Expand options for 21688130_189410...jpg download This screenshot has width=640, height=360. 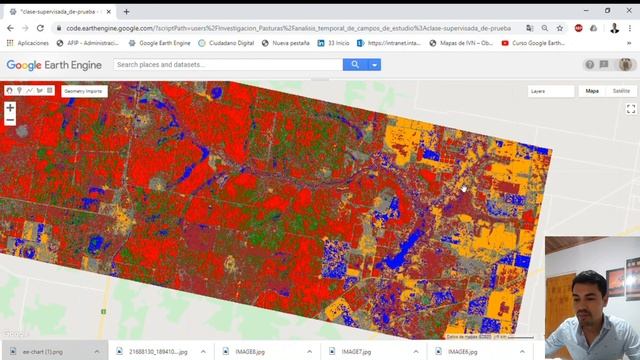(x=203, y=351)
